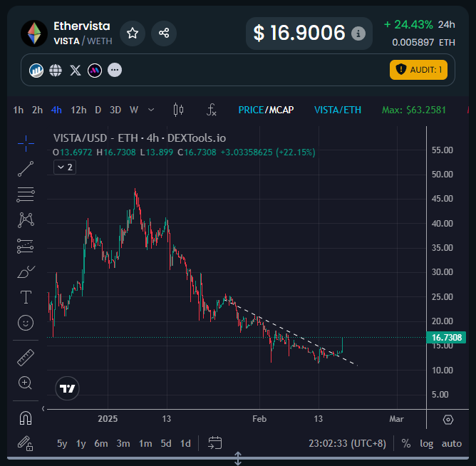Open timezone menu 23:02:33 (UTC+8)
The width and height of the screenshot is (476, 466).
click(x=347, y=443)
